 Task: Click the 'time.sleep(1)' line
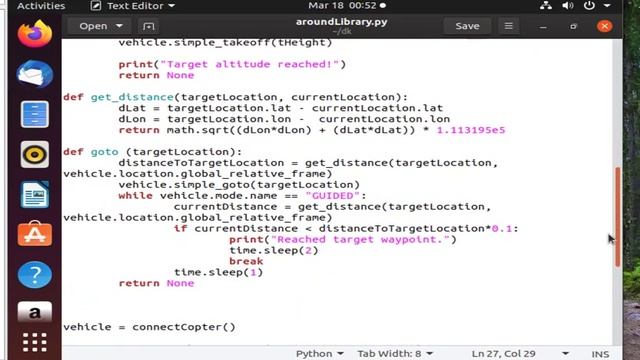tap(218, 272)
